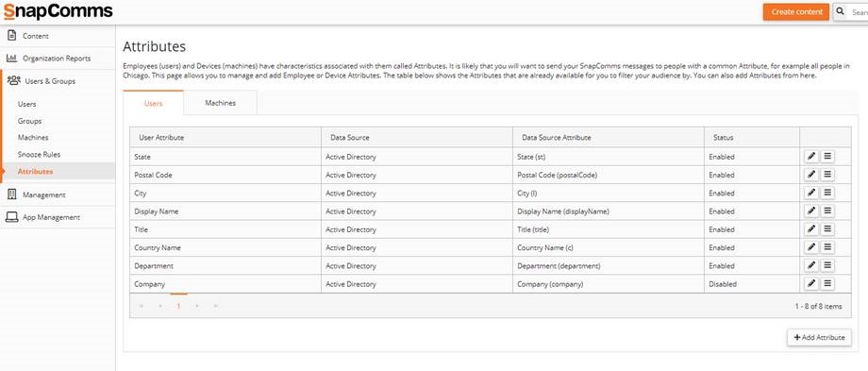Screen dimensions: 868x371
Task: Go to Machines in sidebar submenu
Action: tap(33, 137)
